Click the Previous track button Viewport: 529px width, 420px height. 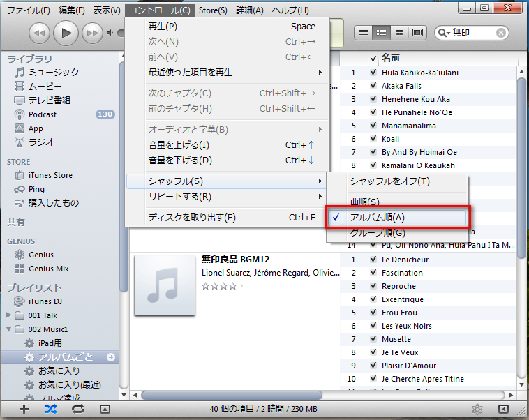coord(39,33)
